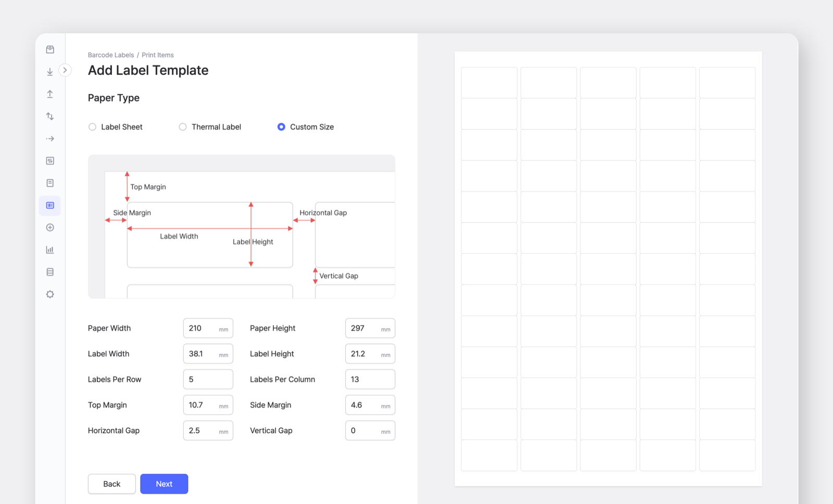Click the upload icon in the sidebar
Screen dimensions: 833x504
pyautogui.click(x=50, y=94)
